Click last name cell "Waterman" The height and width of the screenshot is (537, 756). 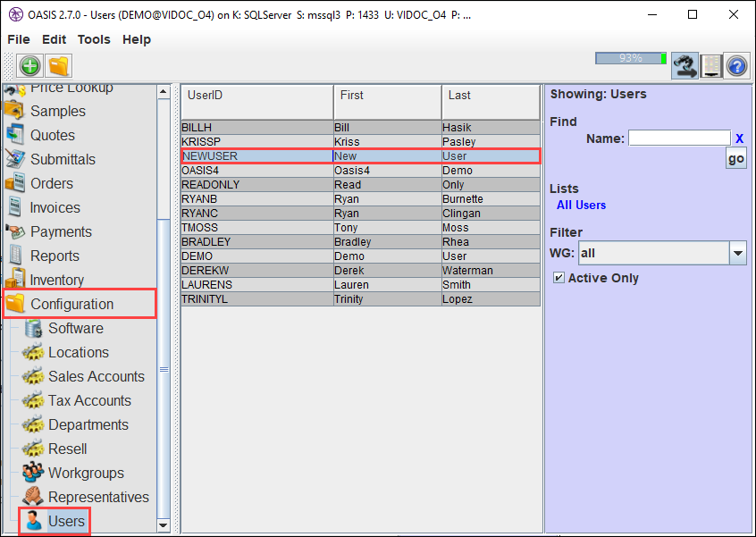tap(491, 271)
